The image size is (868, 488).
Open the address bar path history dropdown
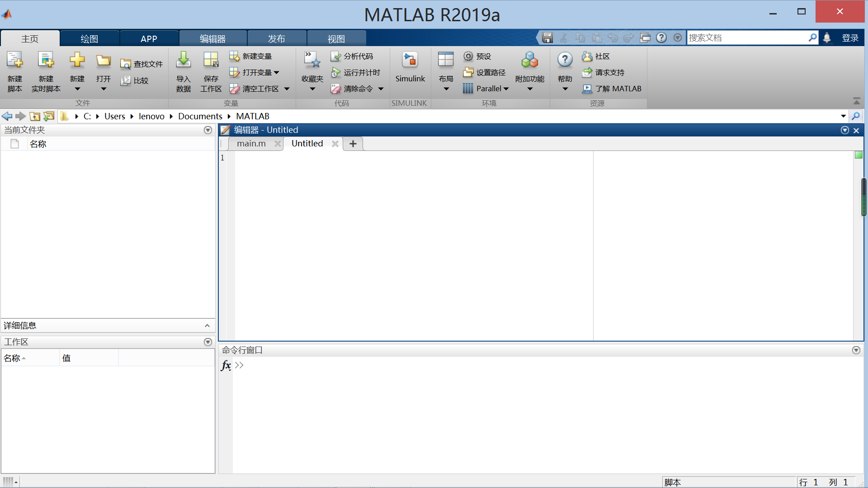pyautogui.click(x=843, y=116)
